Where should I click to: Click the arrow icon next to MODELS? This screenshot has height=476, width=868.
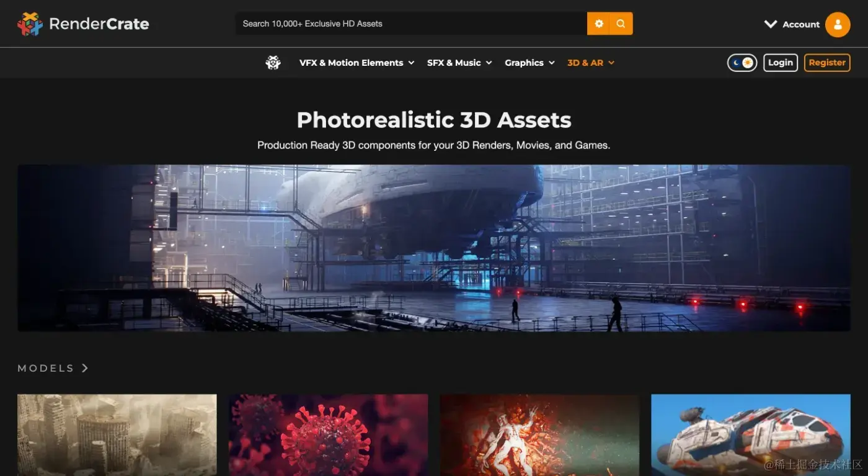pos(84,367)
